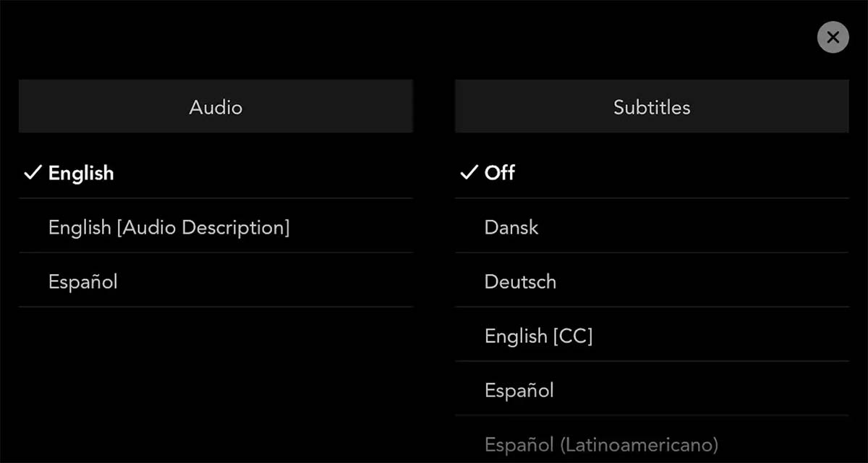
Task: Enable English closed captions
Action: pos(538,336)
